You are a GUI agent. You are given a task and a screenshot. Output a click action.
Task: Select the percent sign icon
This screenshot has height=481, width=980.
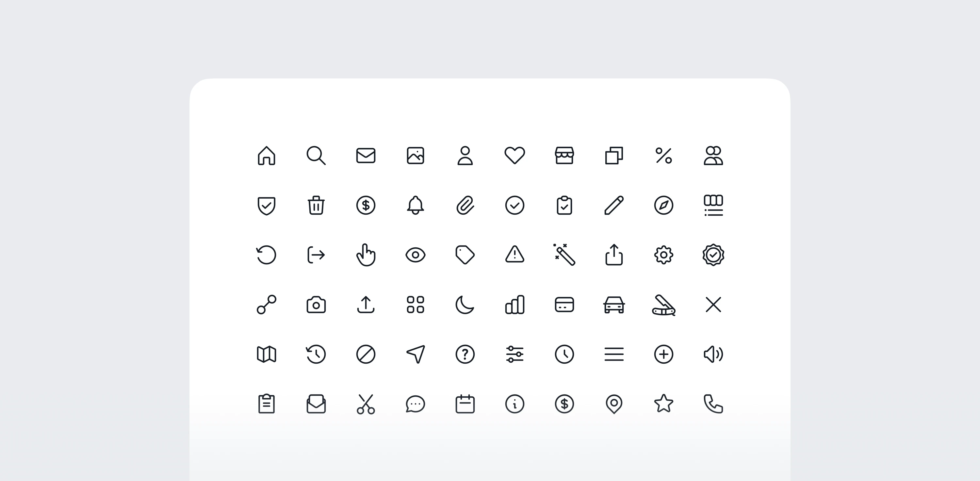point(663,156)
